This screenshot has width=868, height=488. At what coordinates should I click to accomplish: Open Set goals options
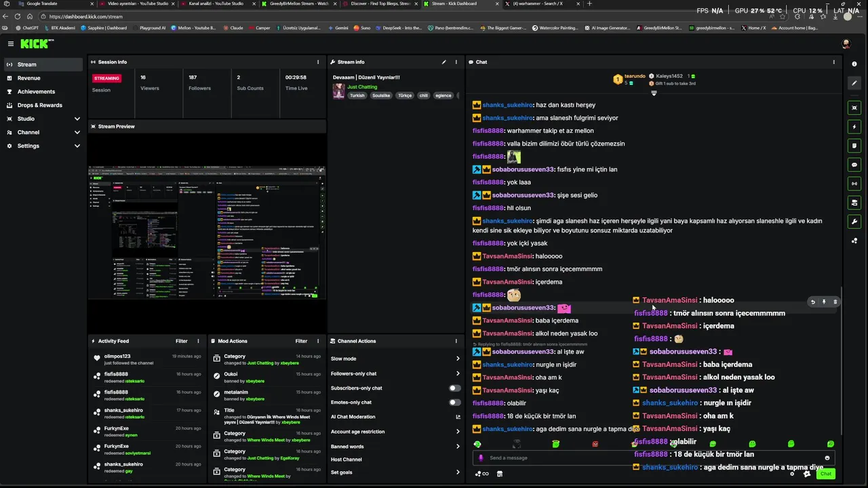pos(395,472)
